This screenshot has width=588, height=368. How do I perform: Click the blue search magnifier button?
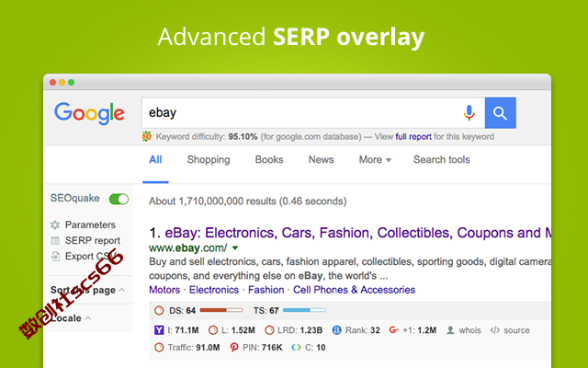pyautogui.click(x=500, y=112)
